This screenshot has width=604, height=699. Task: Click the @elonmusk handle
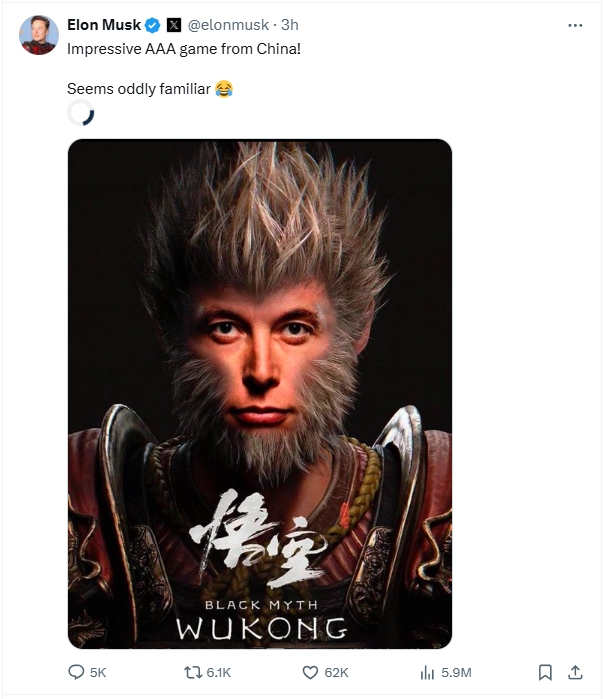point(228,25)
